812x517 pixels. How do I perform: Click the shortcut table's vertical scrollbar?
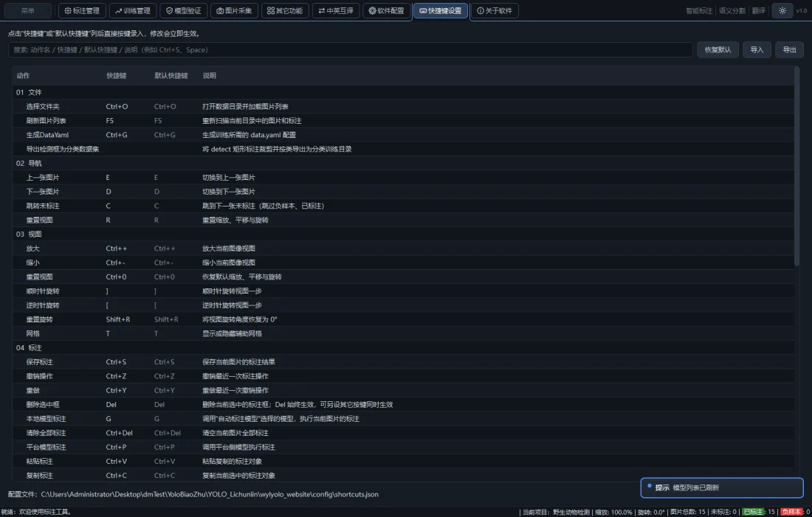point(797,167)
